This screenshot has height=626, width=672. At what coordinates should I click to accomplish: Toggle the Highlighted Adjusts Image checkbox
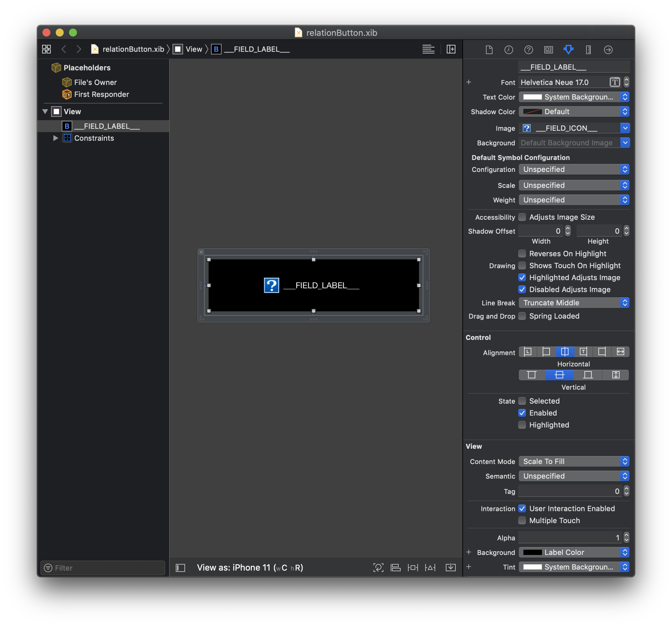[x=522, y=277]
